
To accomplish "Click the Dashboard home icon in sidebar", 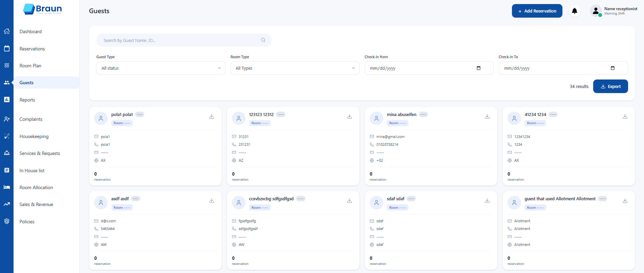I will 7,31.
